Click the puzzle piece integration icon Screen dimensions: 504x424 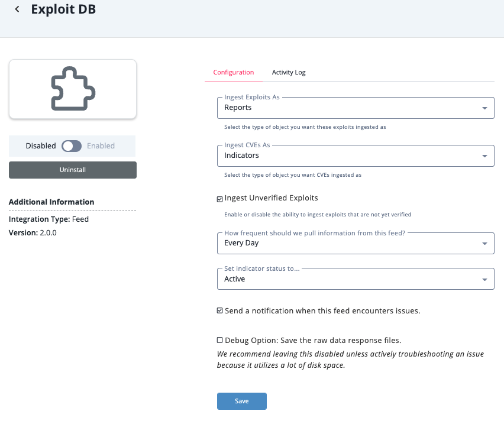tap(73, 89)
